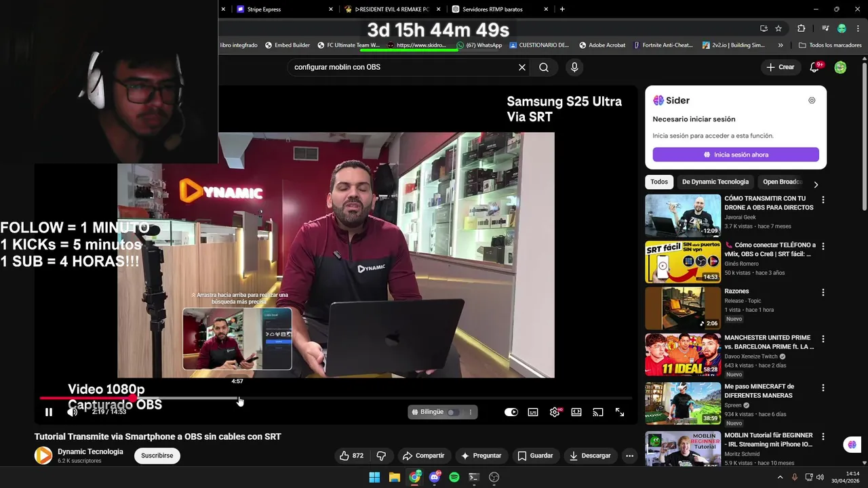Viewport: 868px width, 488px height.
Task: Cast the video with the Chromecast icon
Action: pyautogui.click(x=598, y=412)
